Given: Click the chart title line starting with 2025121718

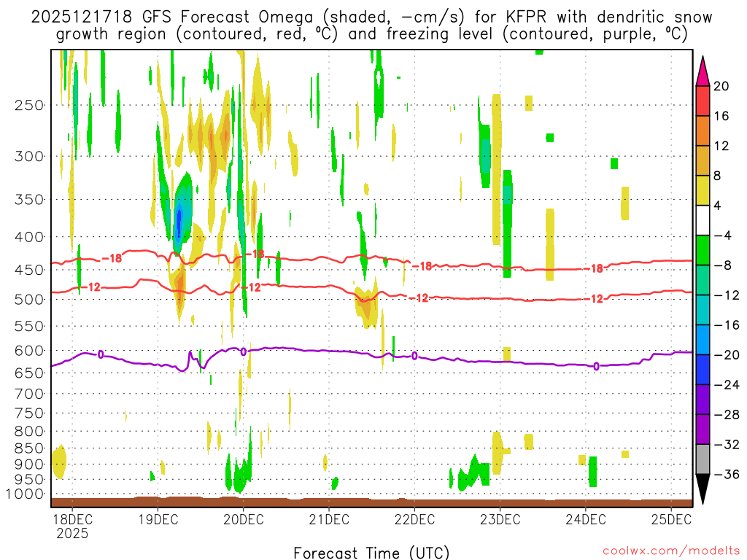Looking at the screenshot, I should (371, 17).
